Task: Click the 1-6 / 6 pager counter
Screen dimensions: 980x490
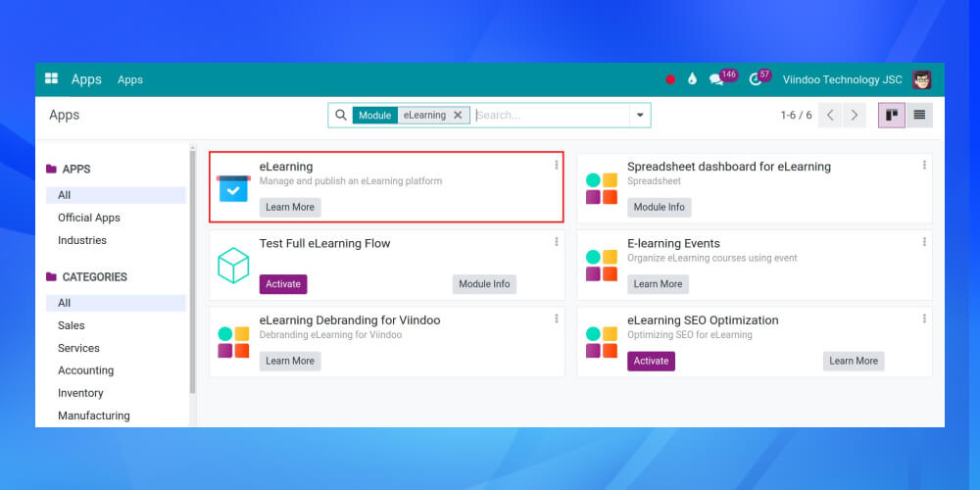Action: pyautogui.click(x=796, y=115)
